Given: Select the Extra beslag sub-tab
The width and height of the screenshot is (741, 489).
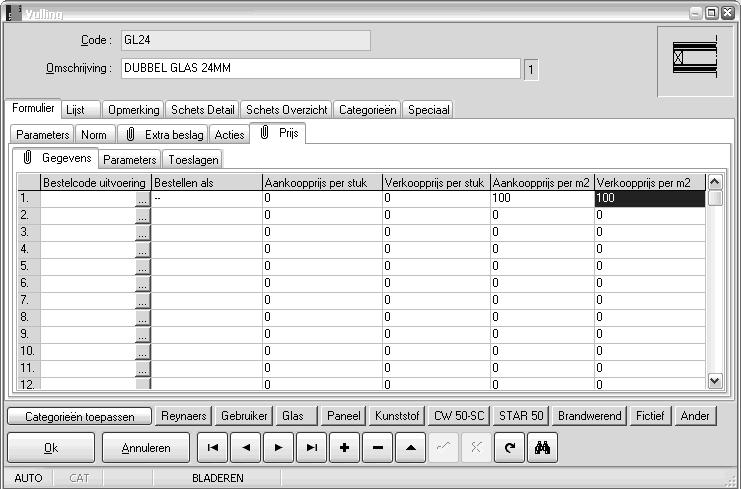Looking at the screenshot, I should tap(163, 135).
